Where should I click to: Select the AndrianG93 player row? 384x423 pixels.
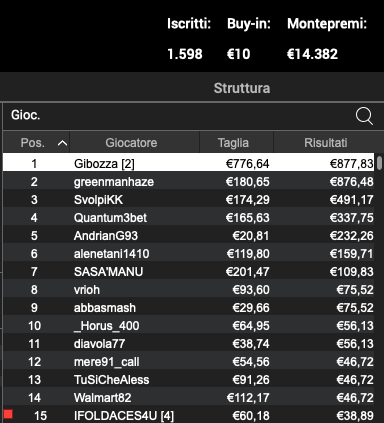tap(189, 236)
